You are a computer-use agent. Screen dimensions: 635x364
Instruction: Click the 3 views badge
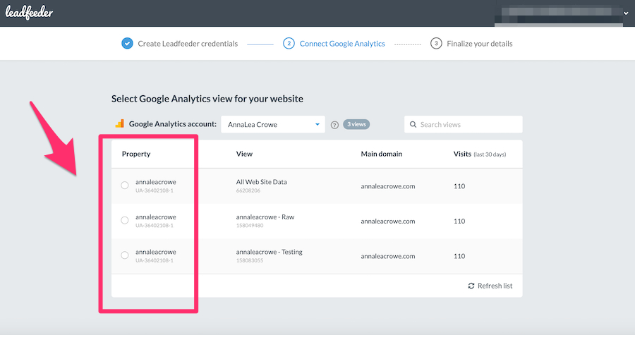(356, 124)
